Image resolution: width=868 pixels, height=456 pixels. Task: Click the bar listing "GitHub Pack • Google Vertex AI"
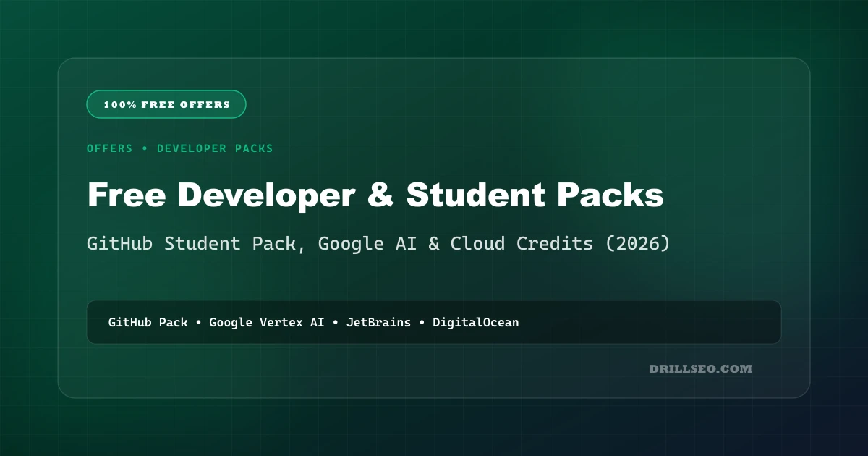pyautogui.click(x=434, y=322)
